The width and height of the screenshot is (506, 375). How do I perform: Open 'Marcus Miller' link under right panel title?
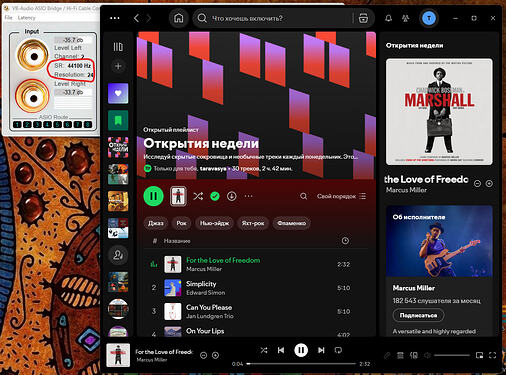pyautogui.click(x=406, y=190)
